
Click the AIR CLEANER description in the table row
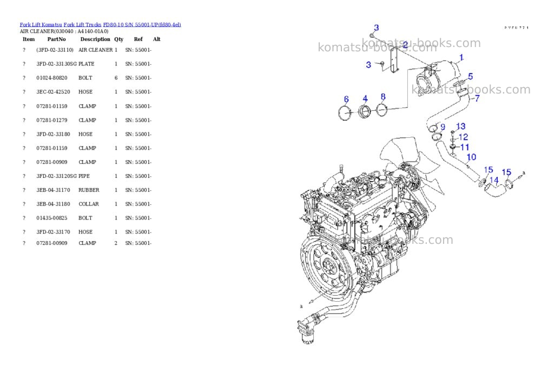[x=95, y=50]
